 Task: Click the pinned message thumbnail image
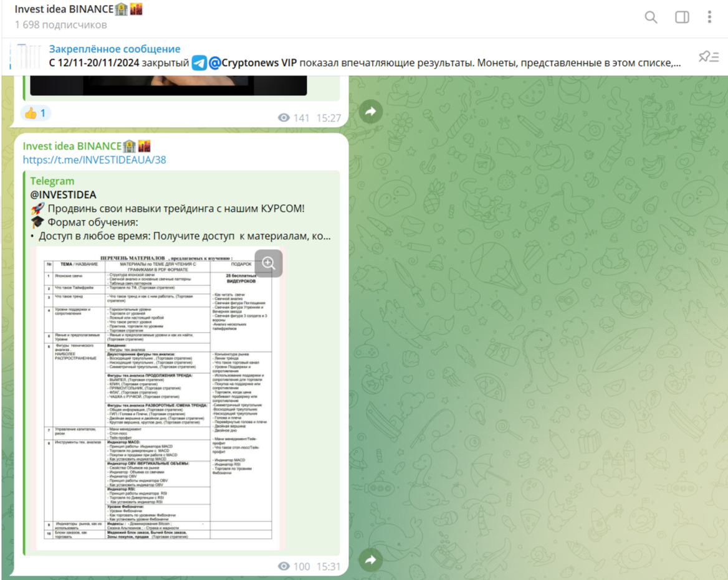point(29,57)
